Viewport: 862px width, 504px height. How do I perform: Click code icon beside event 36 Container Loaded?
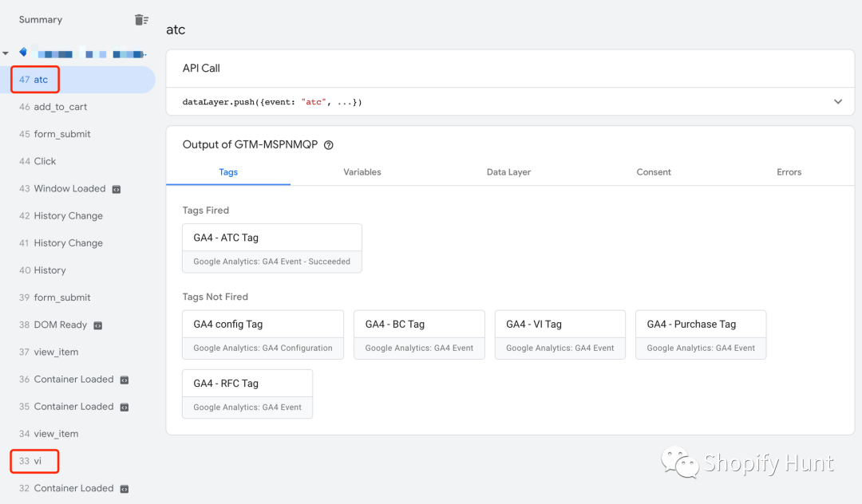click(x=125, y=380)
